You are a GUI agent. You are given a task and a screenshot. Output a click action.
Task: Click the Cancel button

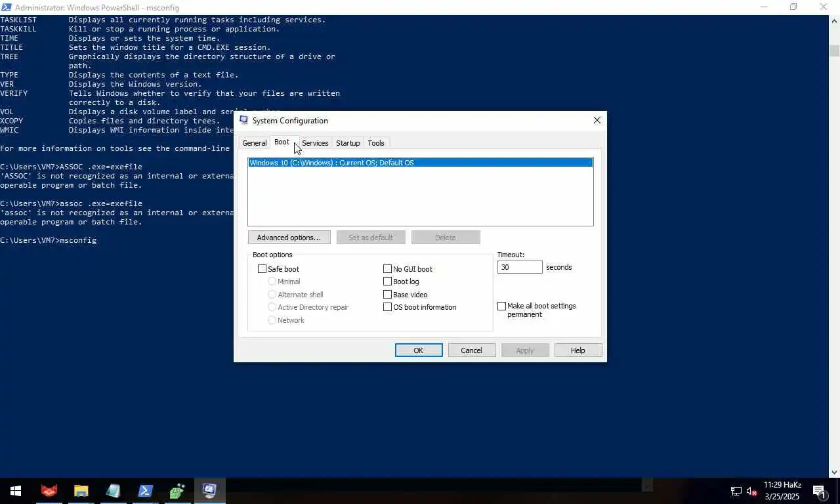click(x=471, y=350)
